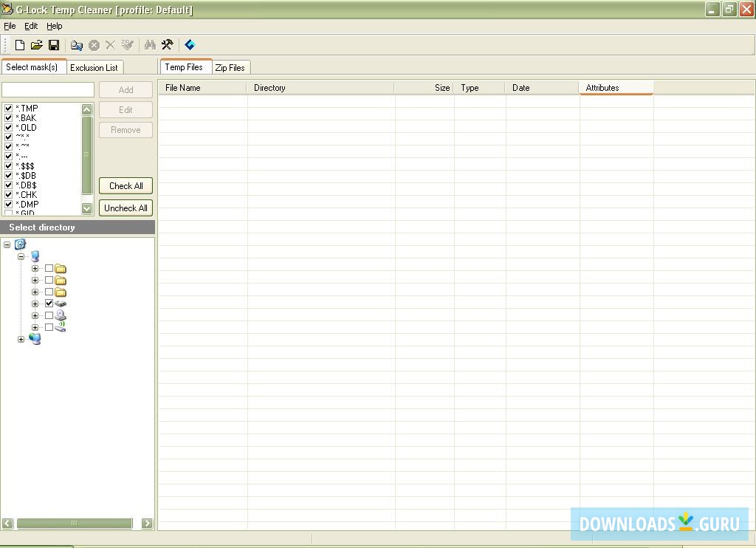Image resolution: width=756 pixels, height=548 pixels.
Task: Expand the CD drive tree node
Action: [x=35, y=315]
